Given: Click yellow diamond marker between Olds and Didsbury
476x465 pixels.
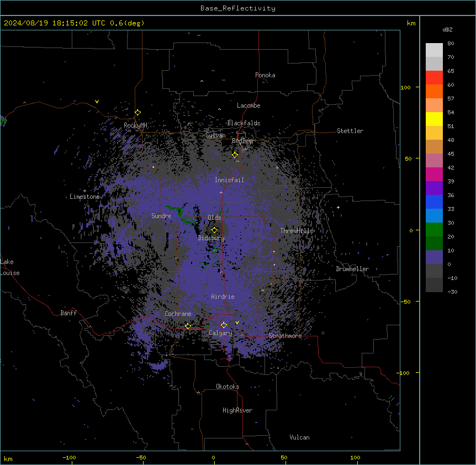Looking at the screenshot, I should [x=215, y=230].
